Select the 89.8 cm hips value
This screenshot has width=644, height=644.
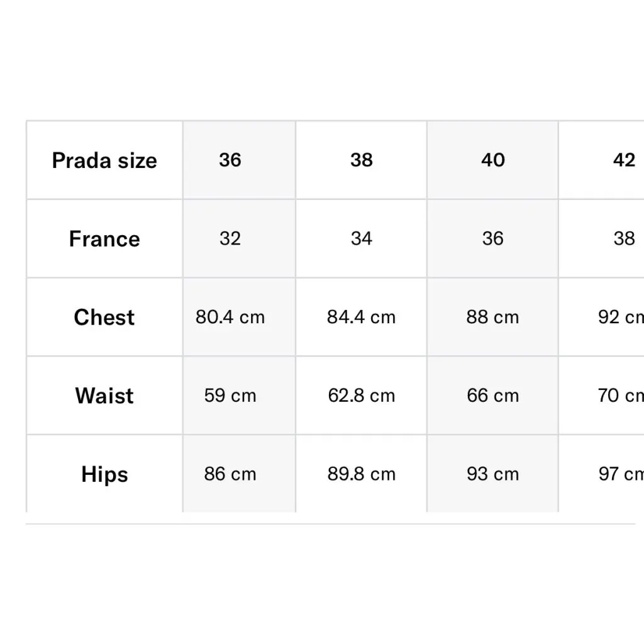coord(362,474)
